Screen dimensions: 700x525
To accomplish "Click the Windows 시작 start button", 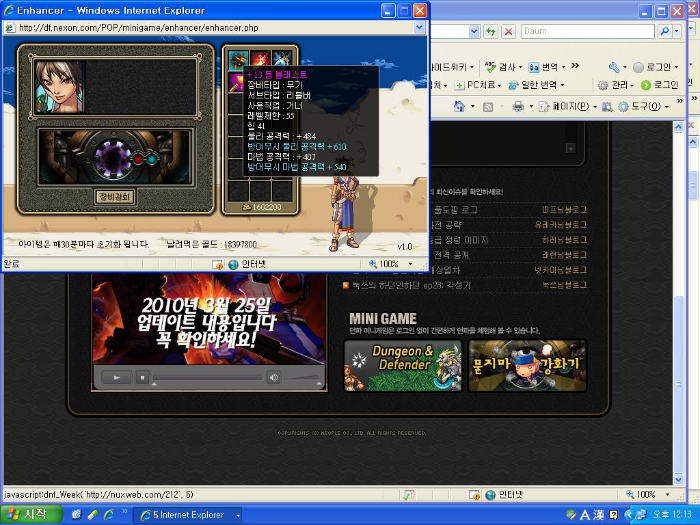I will click(32, 514).
